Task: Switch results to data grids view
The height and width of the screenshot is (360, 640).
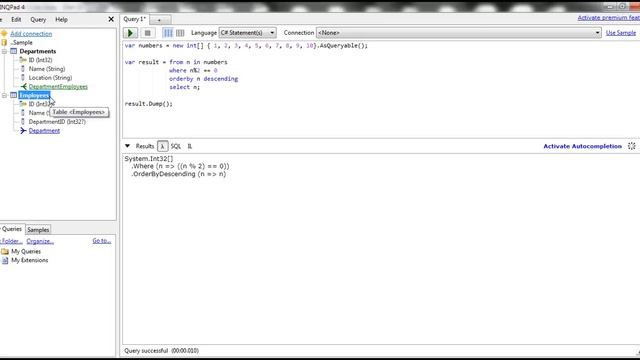Action: tap(180, 33)
